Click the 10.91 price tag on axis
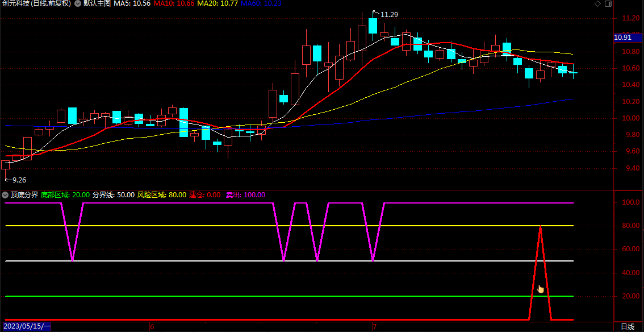This screenshot has width=644, height=332. tap(627, 38)
